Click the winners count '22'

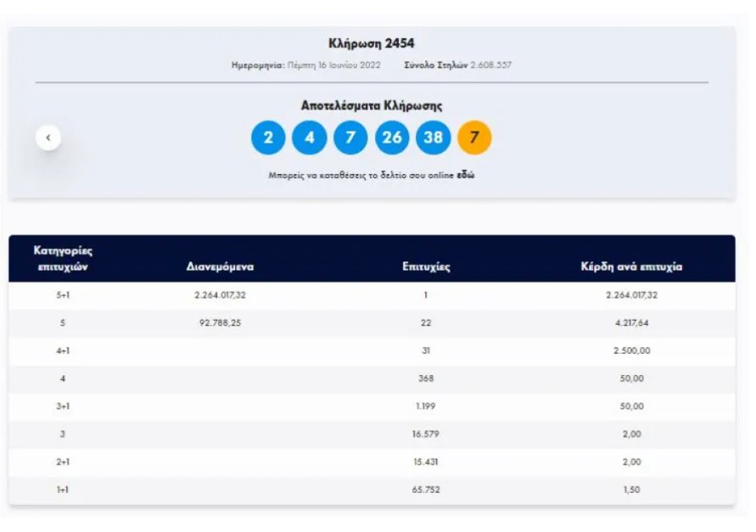pos(426,323)
